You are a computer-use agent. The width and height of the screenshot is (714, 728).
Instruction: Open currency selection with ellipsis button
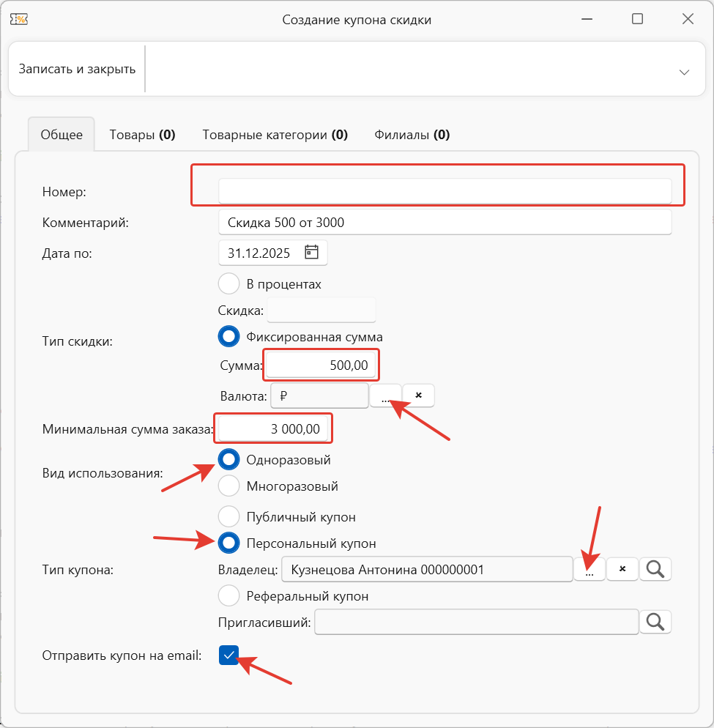(385, 395)
